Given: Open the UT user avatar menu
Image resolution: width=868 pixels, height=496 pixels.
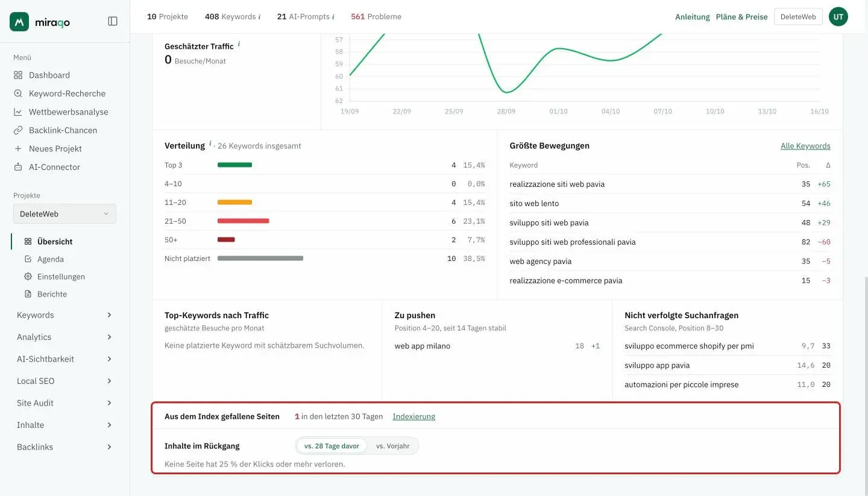Looking at the screenshot, I should click(838, 17).
